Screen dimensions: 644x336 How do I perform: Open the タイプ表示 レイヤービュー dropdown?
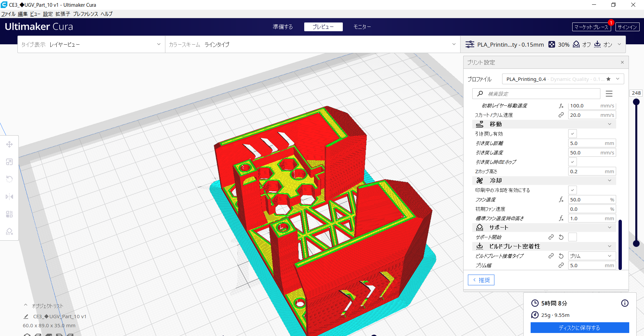click(91, 44)
